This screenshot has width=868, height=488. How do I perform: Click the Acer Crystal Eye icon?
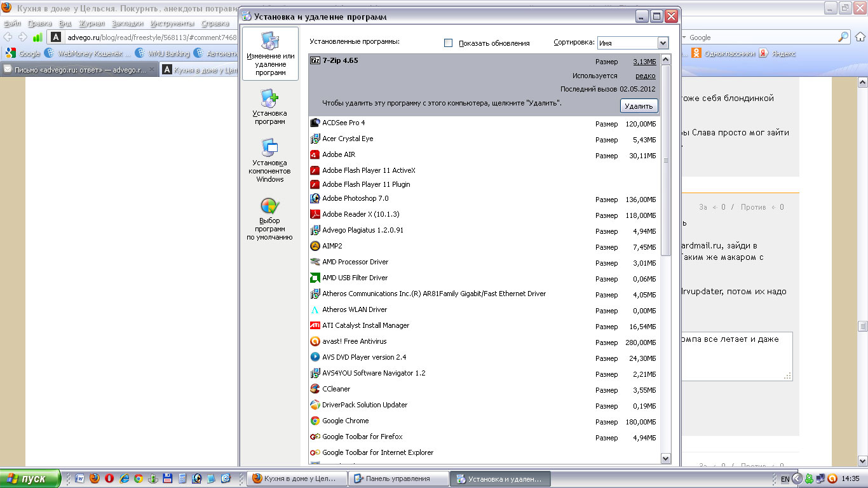click(315, 139)
